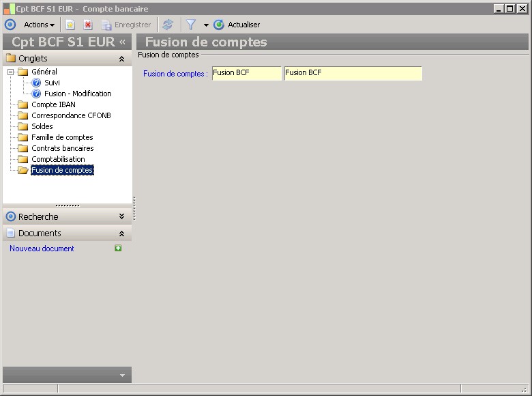532x396 pixels.
Task: Click the Recherche circle icon
Action: (x=11, y=216)
